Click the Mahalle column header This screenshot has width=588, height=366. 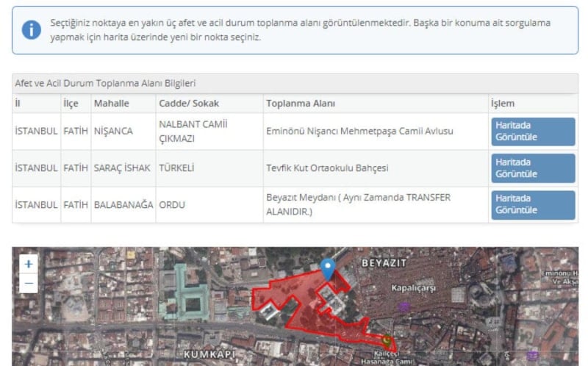point(112,104)
